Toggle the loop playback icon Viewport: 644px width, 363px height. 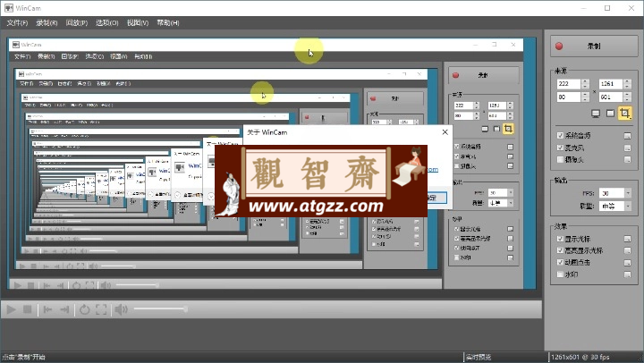(85, 309)
